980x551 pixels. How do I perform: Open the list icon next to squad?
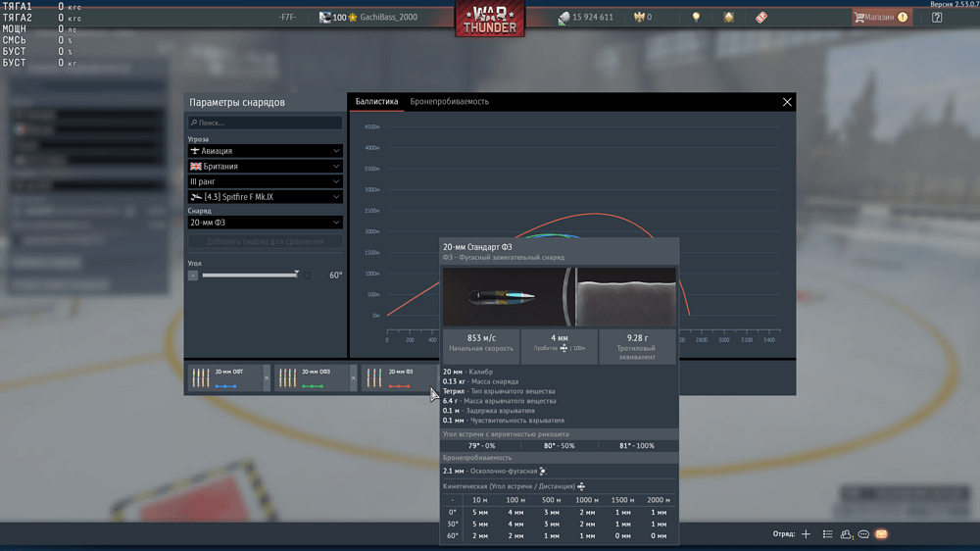coord(828,534)
